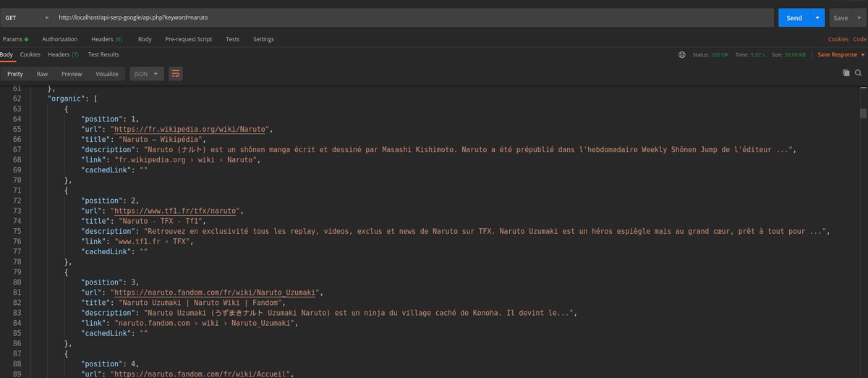Click the 200 OK status value
This screenshot has width=868, height=378.
(x=720, y=55)
